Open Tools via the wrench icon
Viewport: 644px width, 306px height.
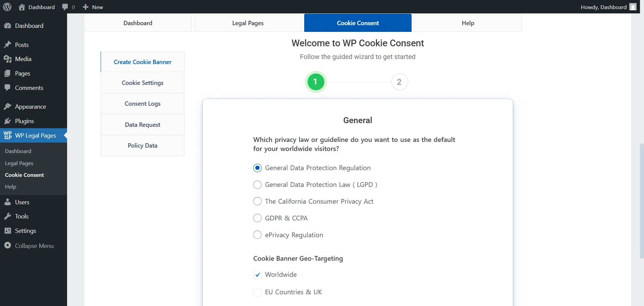8,216
